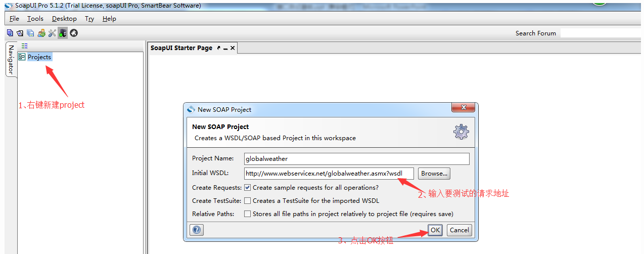Image resolution: width=644 pixels, height=254 pixels.
Task: Open the Desktop menu
Action: pos(64,19)
